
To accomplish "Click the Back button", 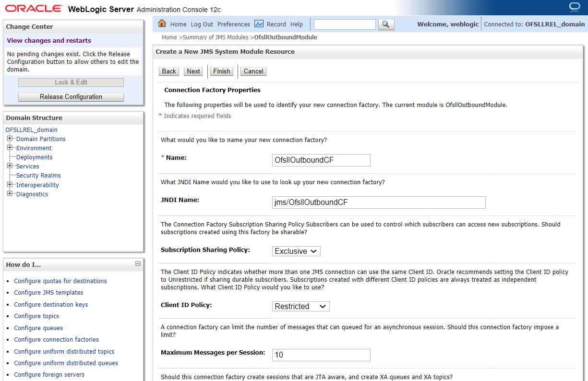I will point(169,71).
